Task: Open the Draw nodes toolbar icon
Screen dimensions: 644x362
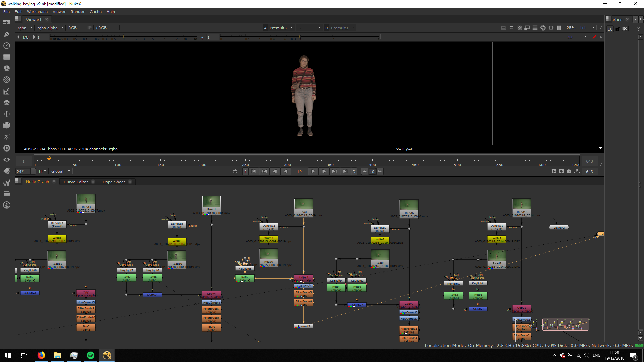Action: coord(6,34)
